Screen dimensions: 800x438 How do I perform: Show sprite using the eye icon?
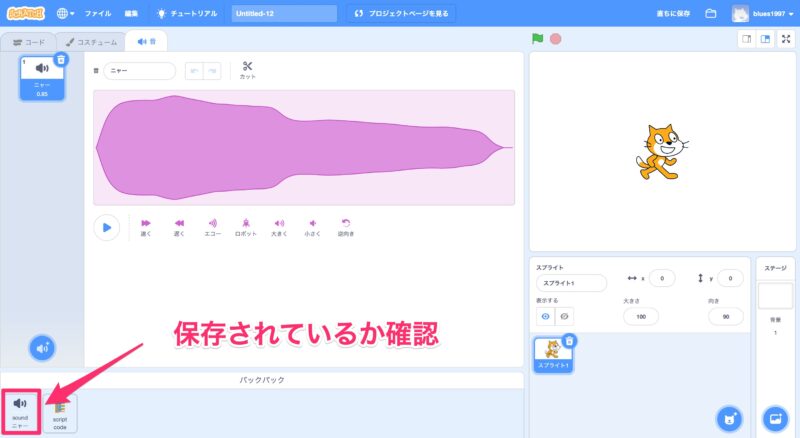546,316
